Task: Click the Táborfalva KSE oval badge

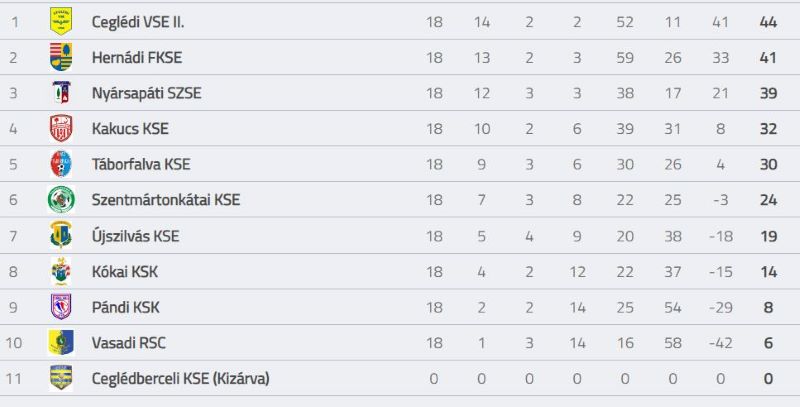Action: (61, 164)
